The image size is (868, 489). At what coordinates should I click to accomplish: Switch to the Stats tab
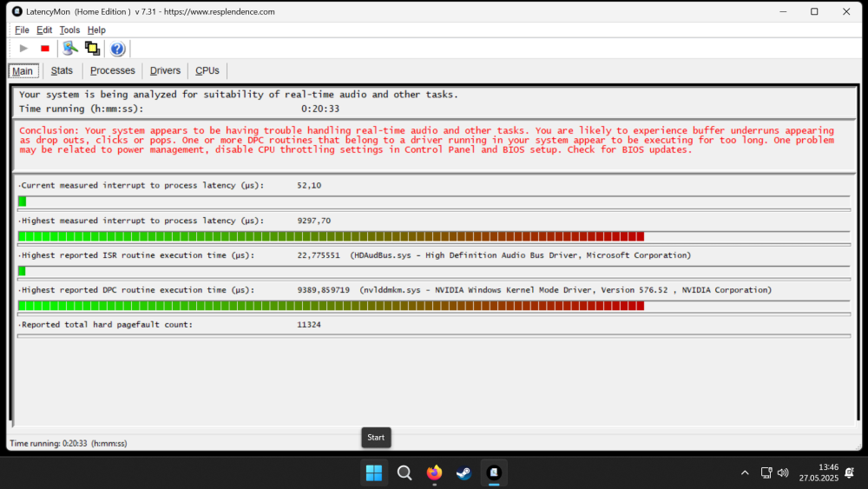[62, 70]
